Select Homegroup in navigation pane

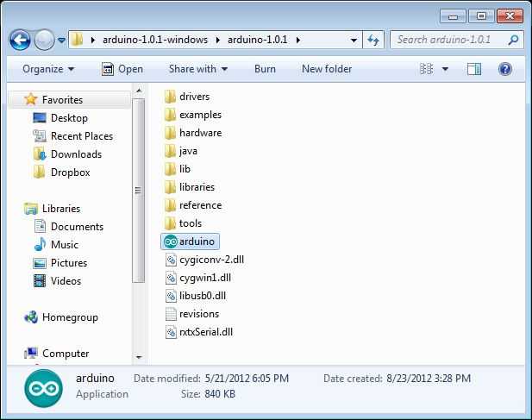70,317
